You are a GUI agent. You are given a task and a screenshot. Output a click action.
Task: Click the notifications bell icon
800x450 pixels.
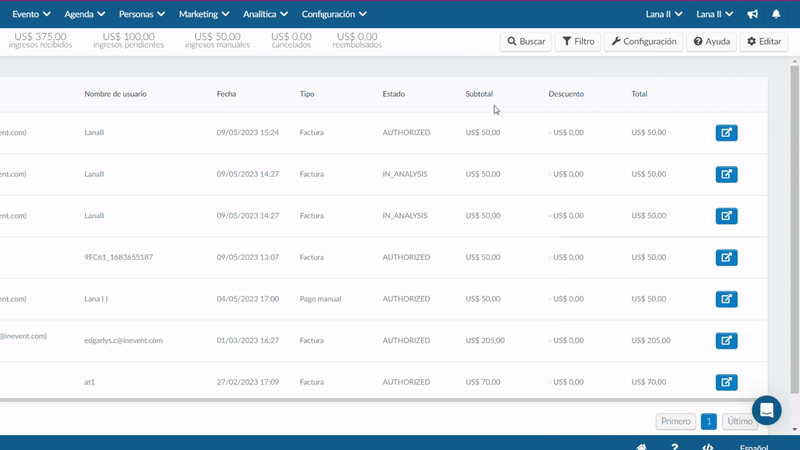click(776, 14)
